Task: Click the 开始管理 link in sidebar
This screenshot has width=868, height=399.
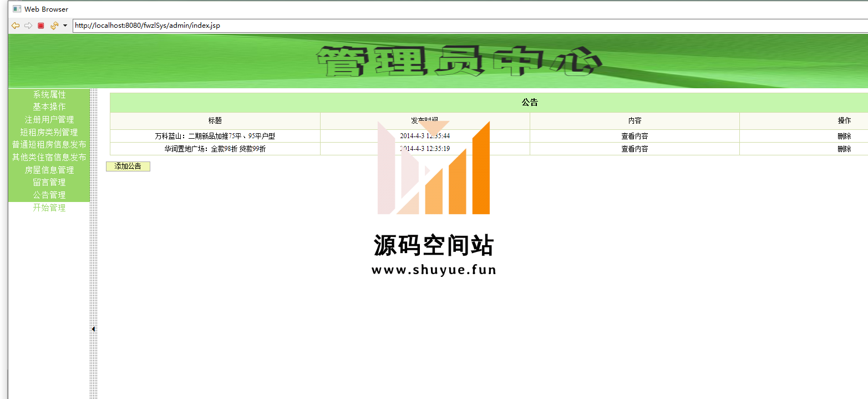Action: (49, 208)
